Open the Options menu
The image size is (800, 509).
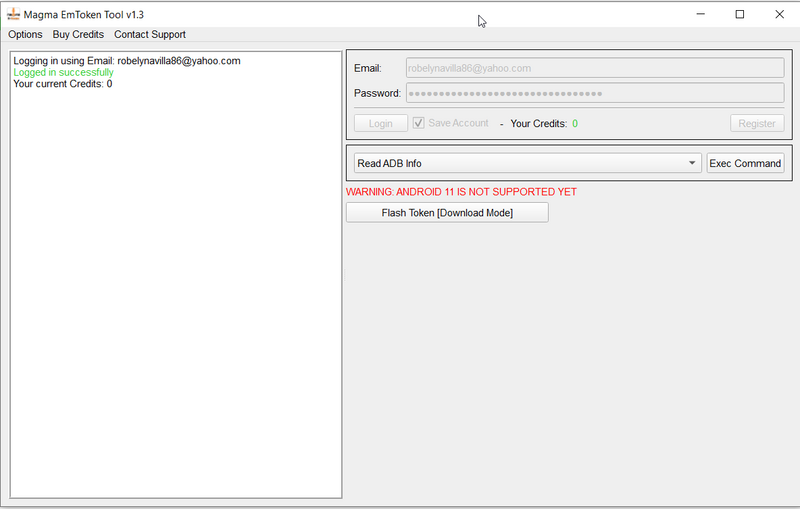coord(25,34)
